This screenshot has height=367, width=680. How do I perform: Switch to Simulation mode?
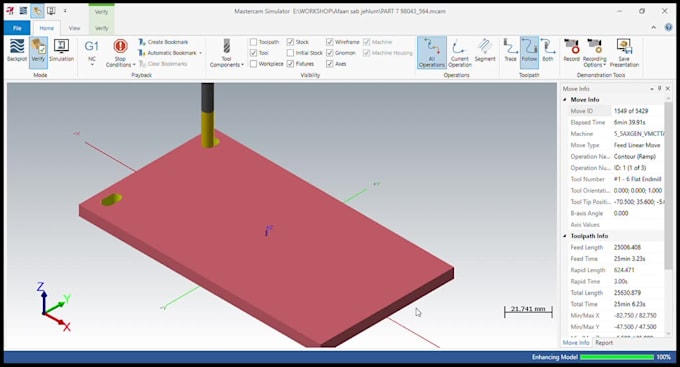point(61,50)
